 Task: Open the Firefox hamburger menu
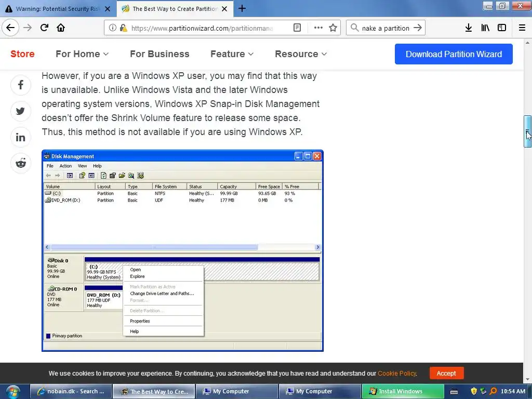pos(522,28)
